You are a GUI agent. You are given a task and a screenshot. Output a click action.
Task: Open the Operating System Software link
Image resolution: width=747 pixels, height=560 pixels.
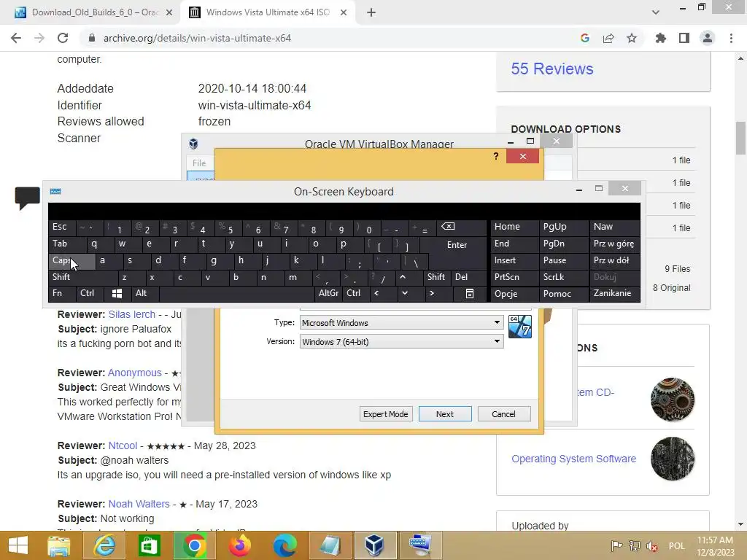pyautogui.click(x=573, y=459)
